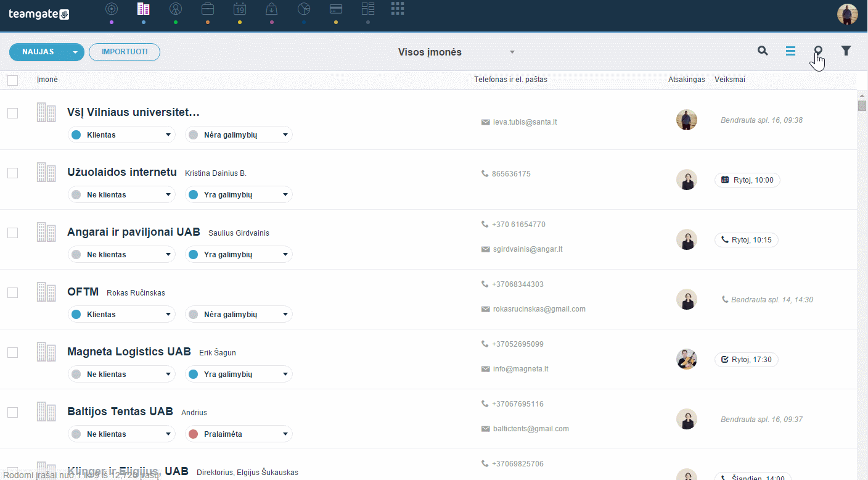Open Yra galimybių dropdown for Užuolaidos internetu

[x=239, y=194]
